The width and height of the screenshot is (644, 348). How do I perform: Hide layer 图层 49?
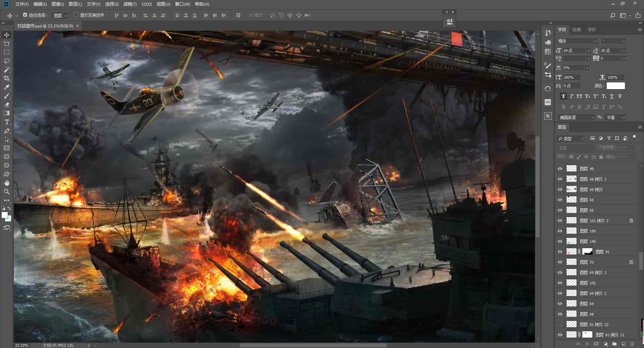(560, 169)
